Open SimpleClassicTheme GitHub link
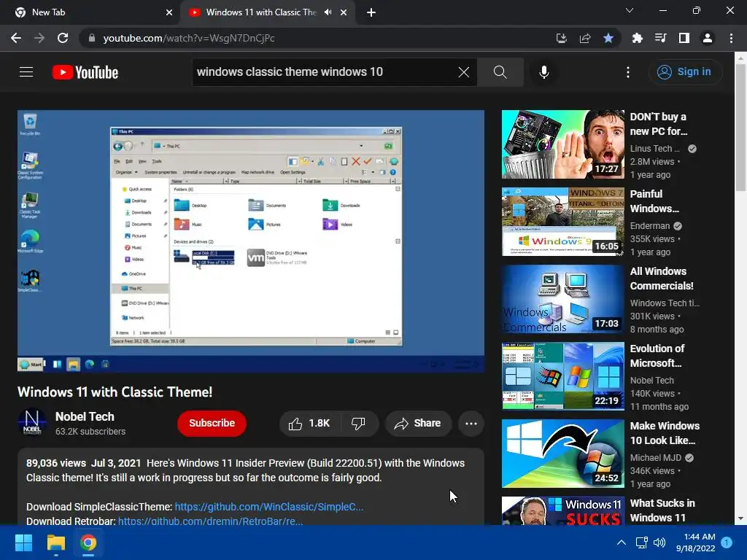The image size is (747, 560). click(x=269, y=507)
